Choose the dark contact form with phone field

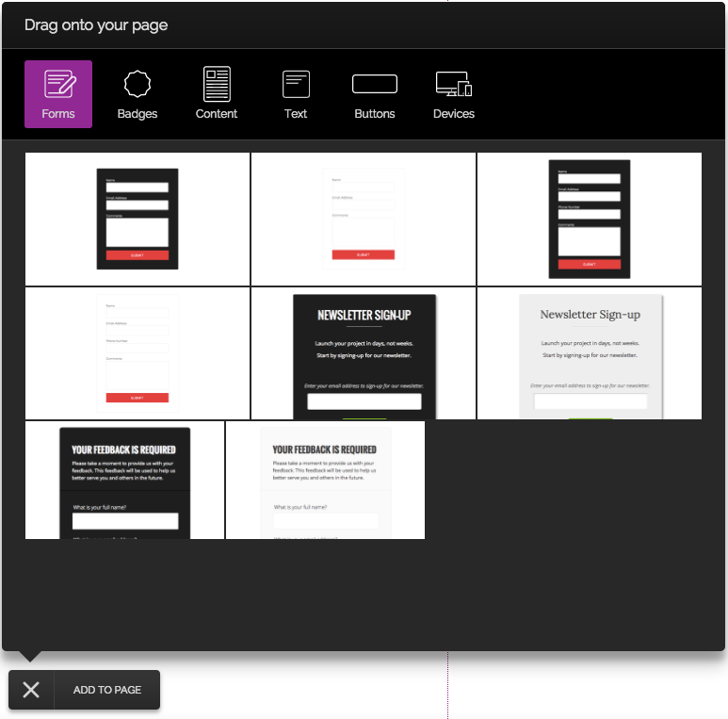pos(590,219)
